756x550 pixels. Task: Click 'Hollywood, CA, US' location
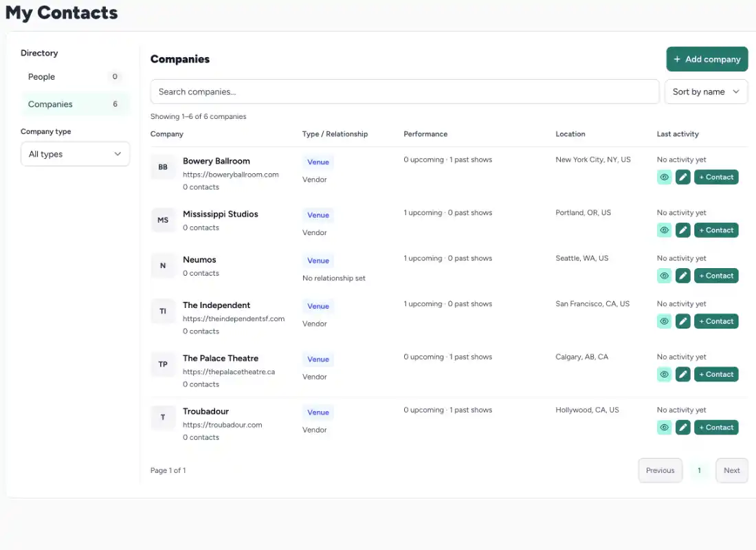coord(587,410)
